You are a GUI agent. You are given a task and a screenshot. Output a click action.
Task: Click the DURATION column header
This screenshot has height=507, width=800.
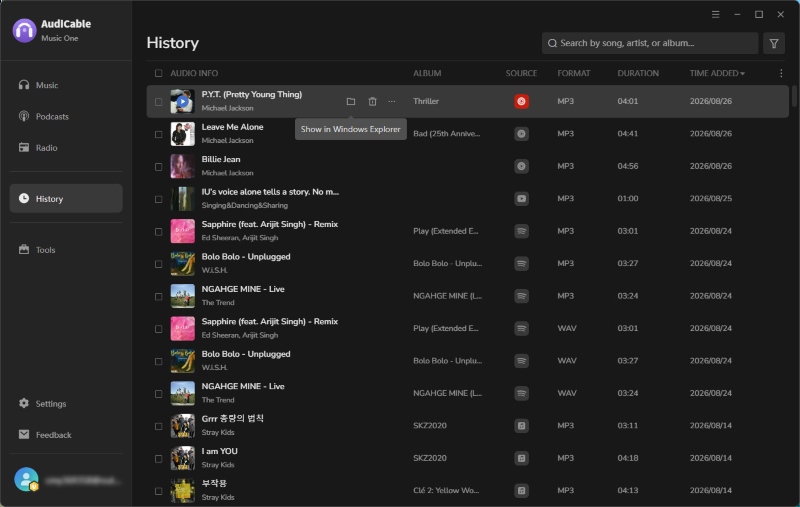(638, 73)
